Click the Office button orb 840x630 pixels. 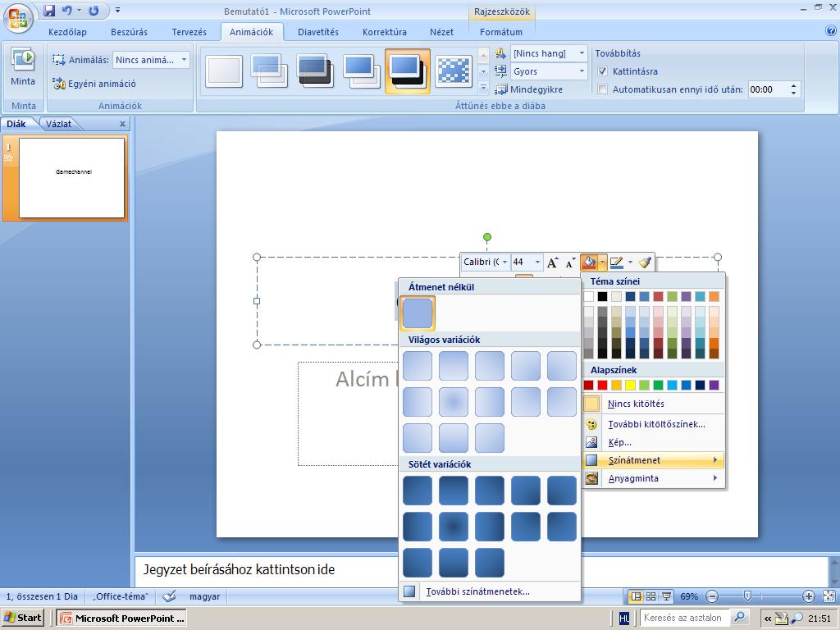(x=18, y=19)
